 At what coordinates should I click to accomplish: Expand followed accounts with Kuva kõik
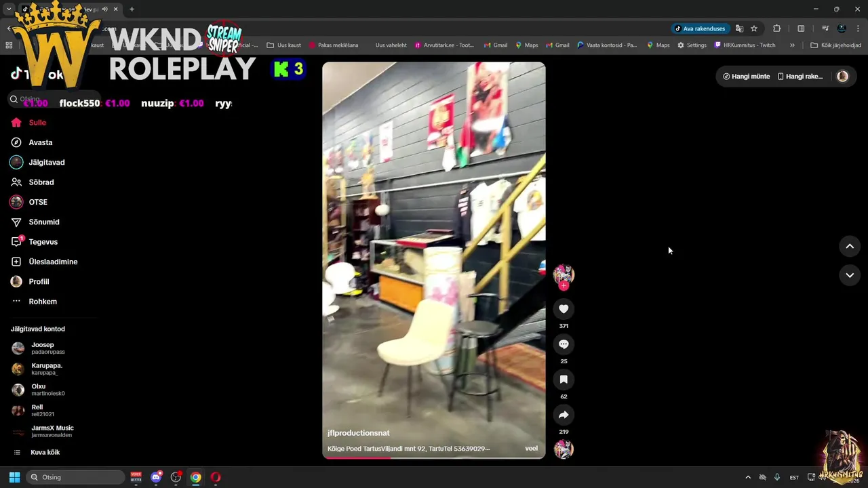[x=37, y=452]
